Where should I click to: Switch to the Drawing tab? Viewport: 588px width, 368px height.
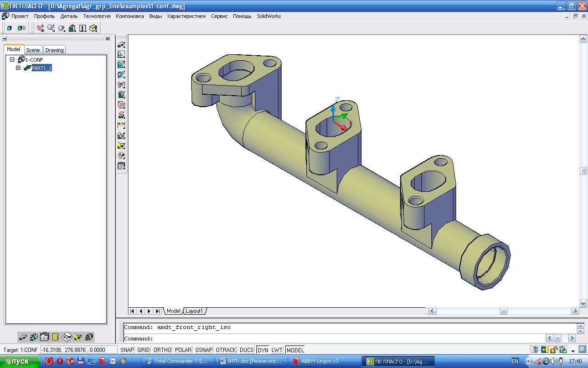pos(55,50)
